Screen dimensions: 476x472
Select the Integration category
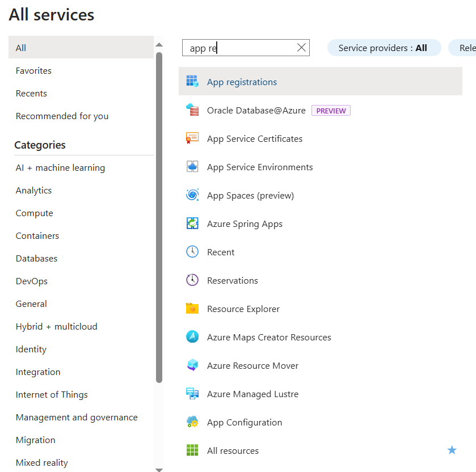pos(38,372)
